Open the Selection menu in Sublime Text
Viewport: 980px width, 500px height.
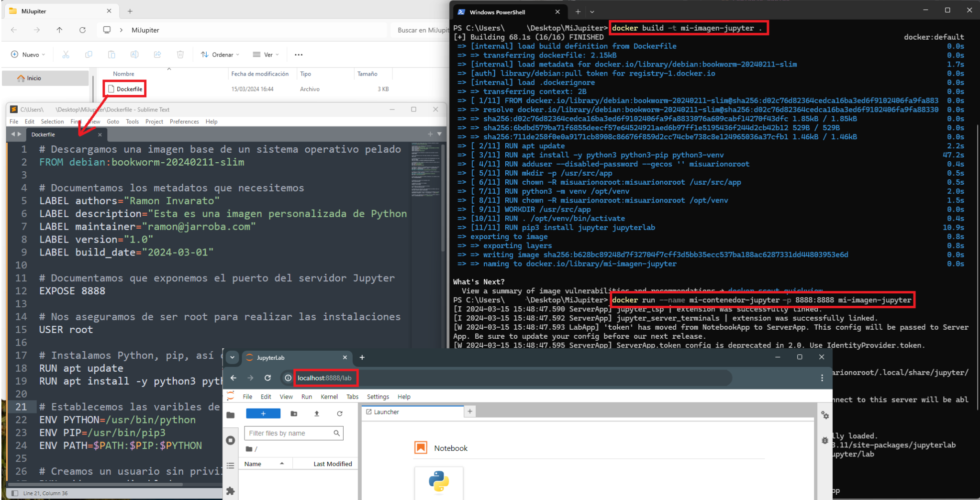tap(52, 122)
